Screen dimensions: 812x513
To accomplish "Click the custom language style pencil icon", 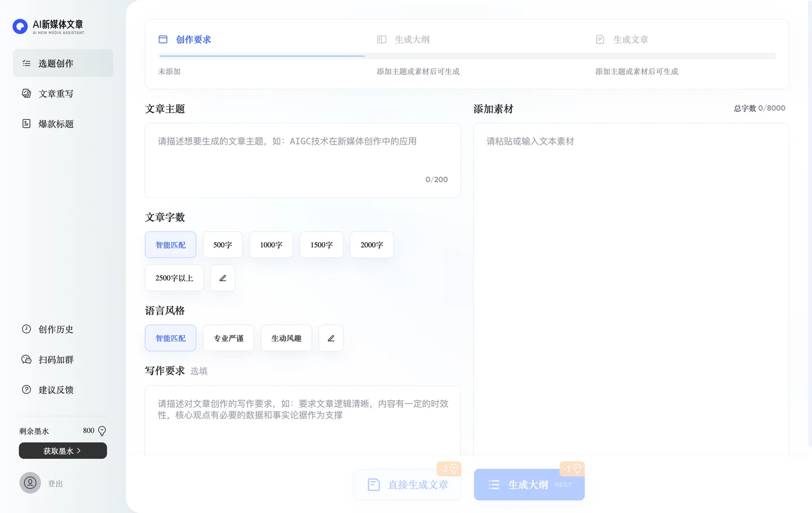I will click(x=331, y=339).
